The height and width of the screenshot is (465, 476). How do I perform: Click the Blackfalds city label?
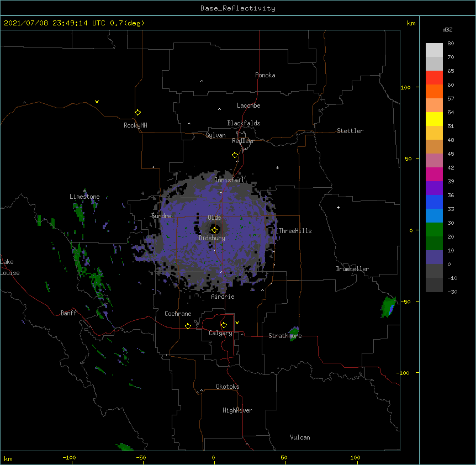tap(244, 123)
